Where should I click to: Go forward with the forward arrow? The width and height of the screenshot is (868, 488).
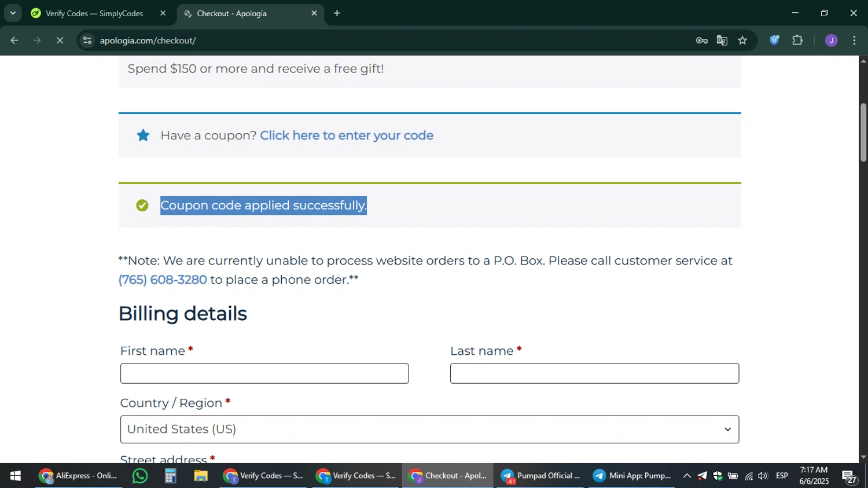pyautogui.click(x=37, y=41)
